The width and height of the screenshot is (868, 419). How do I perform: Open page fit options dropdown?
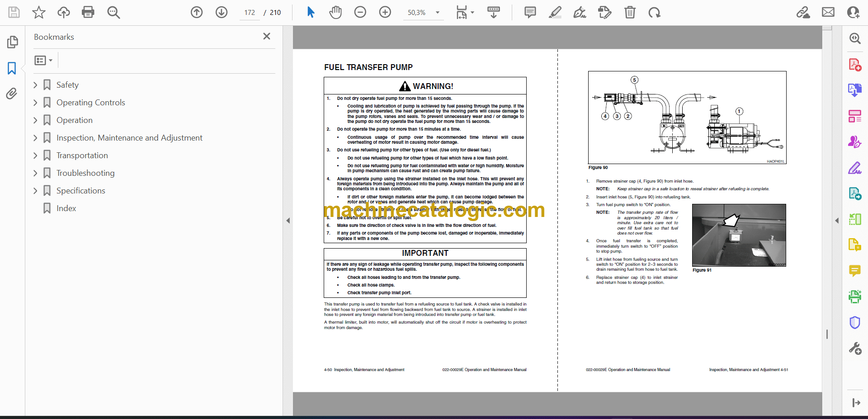coord(465,12)
